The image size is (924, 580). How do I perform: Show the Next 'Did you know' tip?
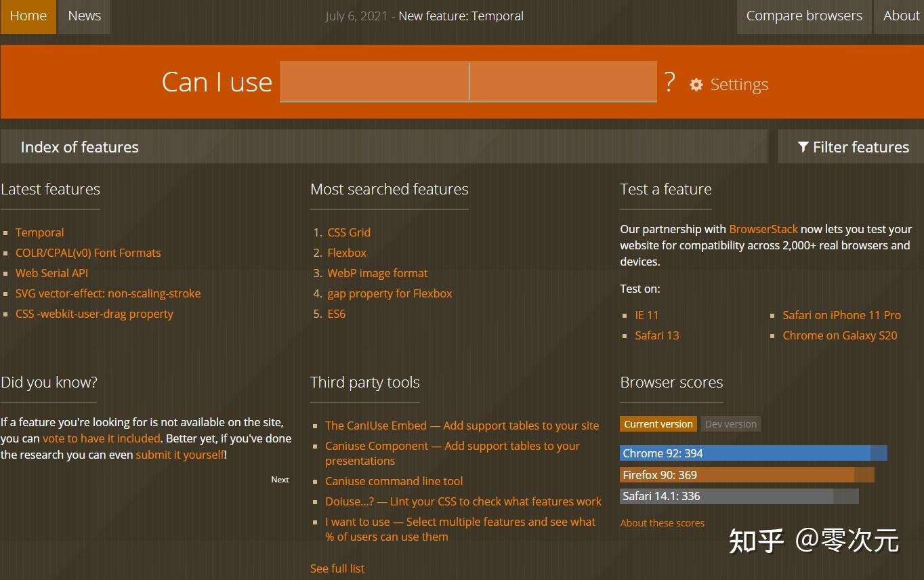[280, 480]
